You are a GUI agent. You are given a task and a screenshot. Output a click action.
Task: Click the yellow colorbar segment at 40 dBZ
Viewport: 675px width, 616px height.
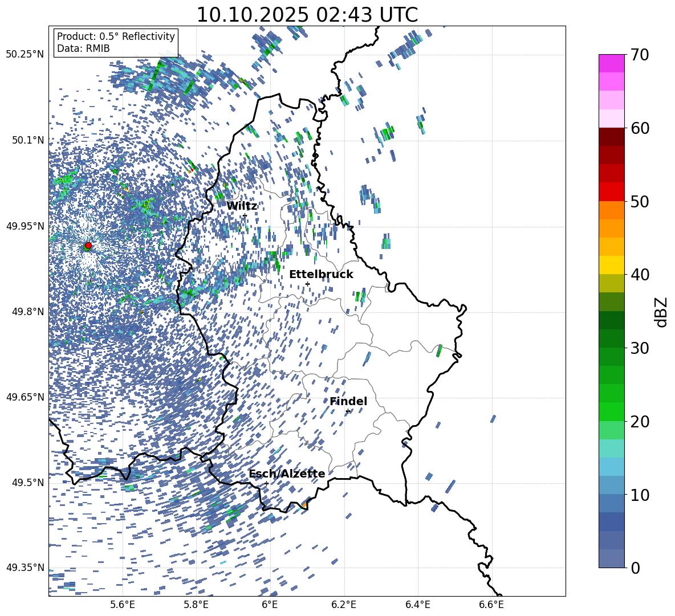click(x=611, y=265)
